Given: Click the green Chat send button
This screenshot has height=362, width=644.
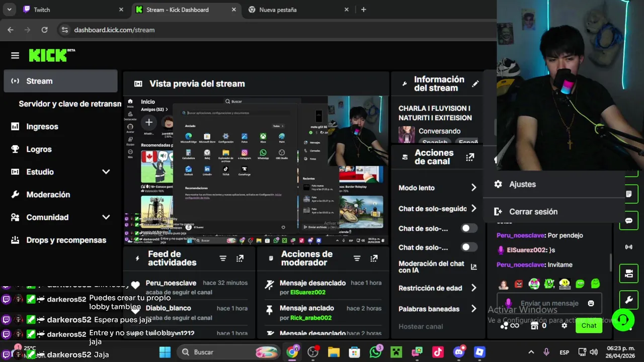Looking at the screenshot, I should tap(589, 325).
